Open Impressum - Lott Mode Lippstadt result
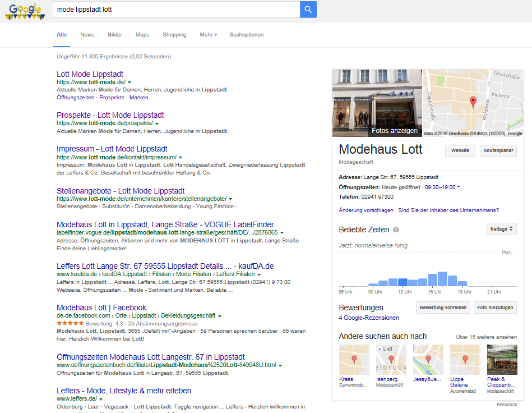The image size is (532, 413). (x=112, y=149)
